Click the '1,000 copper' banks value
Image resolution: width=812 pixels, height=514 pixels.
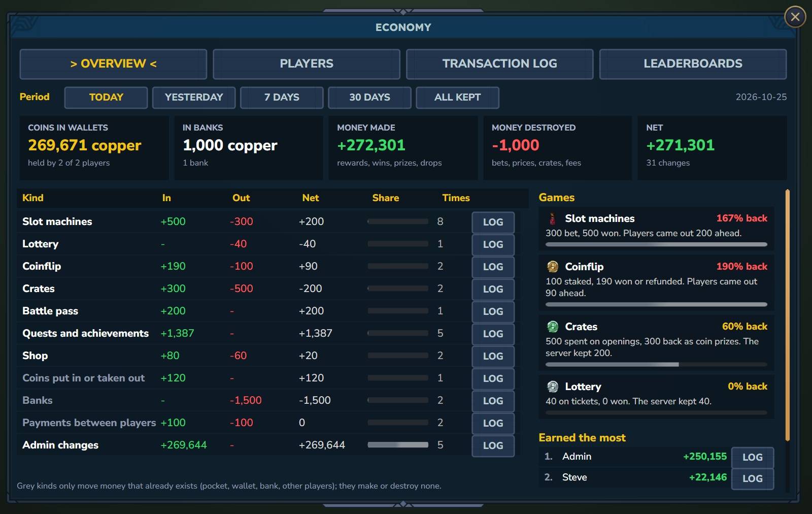click(x=230, y=146)
